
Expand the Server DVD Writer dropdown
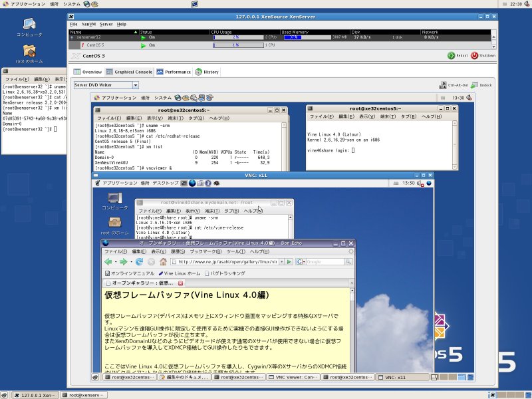click(136, 85)
